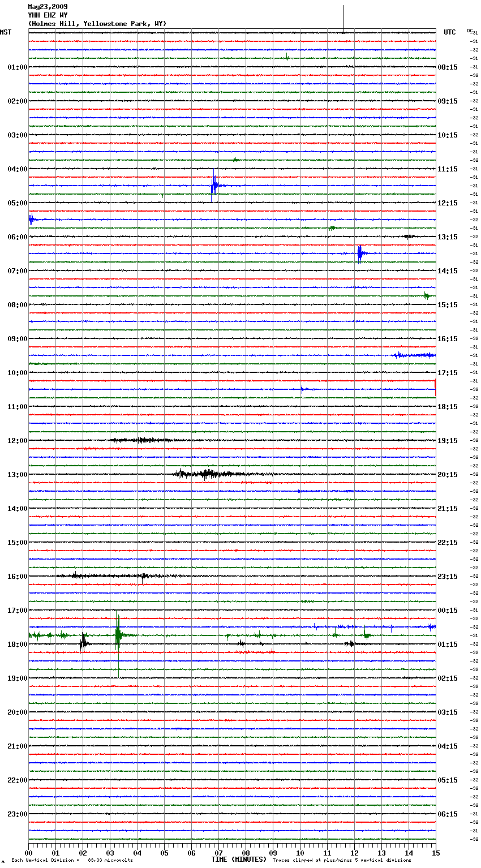
Task: Select the 20:00 MST hour label
Action: point(17,712)
